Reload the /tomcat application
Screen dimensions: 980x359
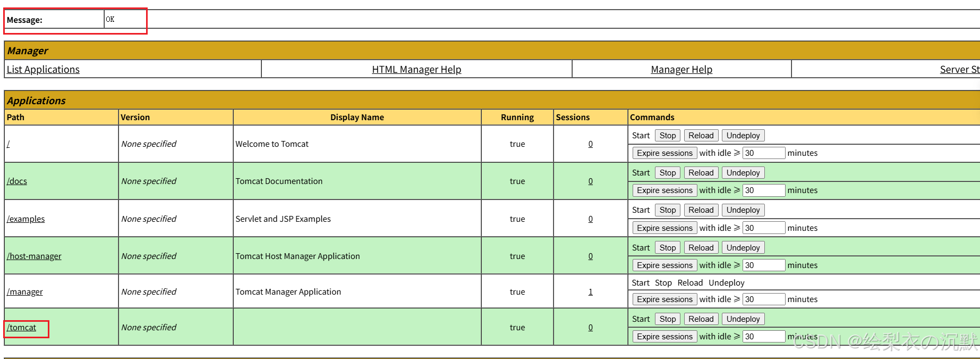[x=701, y=319]
